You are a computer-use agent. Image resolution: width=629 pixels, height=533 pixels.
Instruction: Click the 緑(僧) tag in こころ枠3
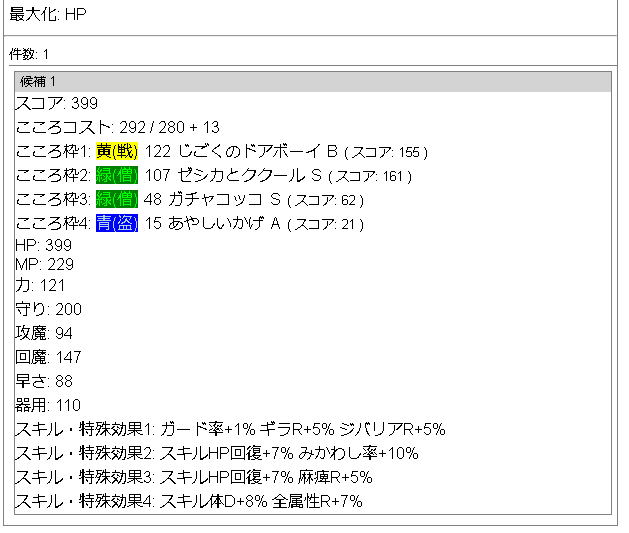point(117,200)
